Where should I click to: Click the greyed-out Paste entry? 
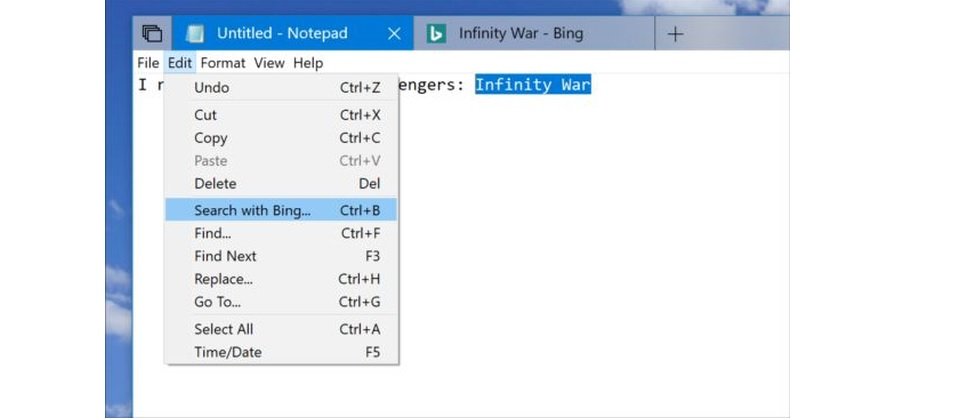(281, 160)
